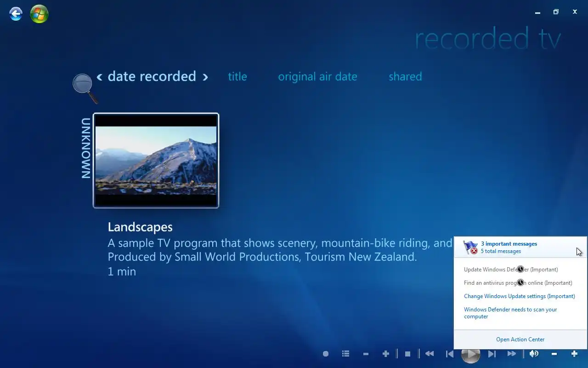The image size is (588, 368).
Task: Close the Media Center window
Action: (575, 12)
